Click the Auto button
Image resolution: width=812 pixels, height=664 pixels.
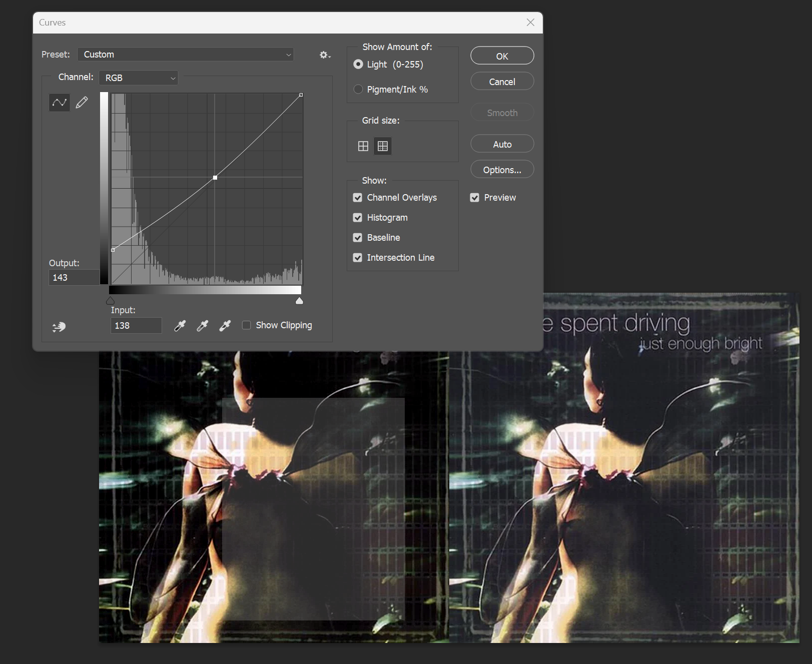502,144
